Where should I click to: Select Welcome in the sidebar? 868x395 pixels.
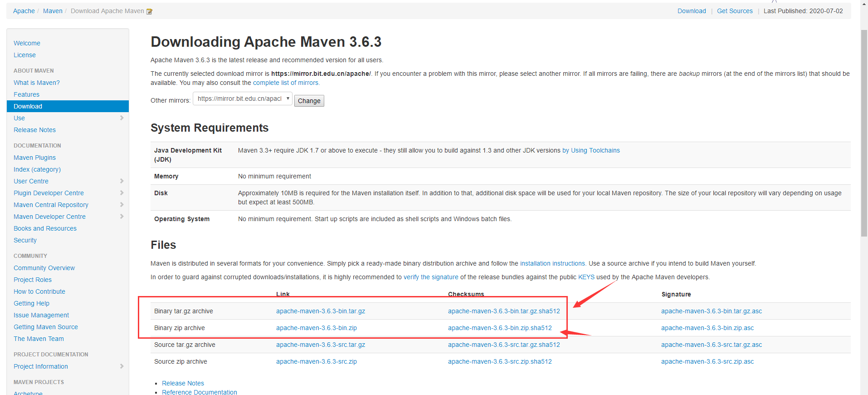pyautogui.click(x=27, y=43)
